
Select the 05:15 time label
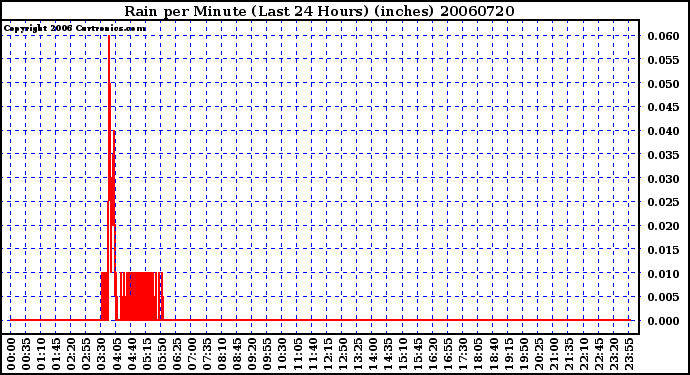pyautogui.click(x=146, y=354)
